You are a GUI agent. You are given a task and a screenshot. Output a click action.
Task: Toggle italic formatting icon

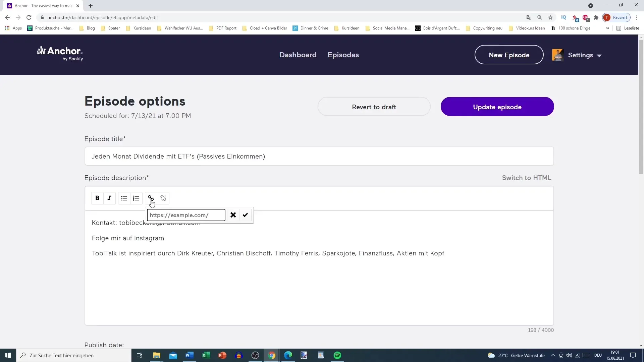tap(109, 198)
